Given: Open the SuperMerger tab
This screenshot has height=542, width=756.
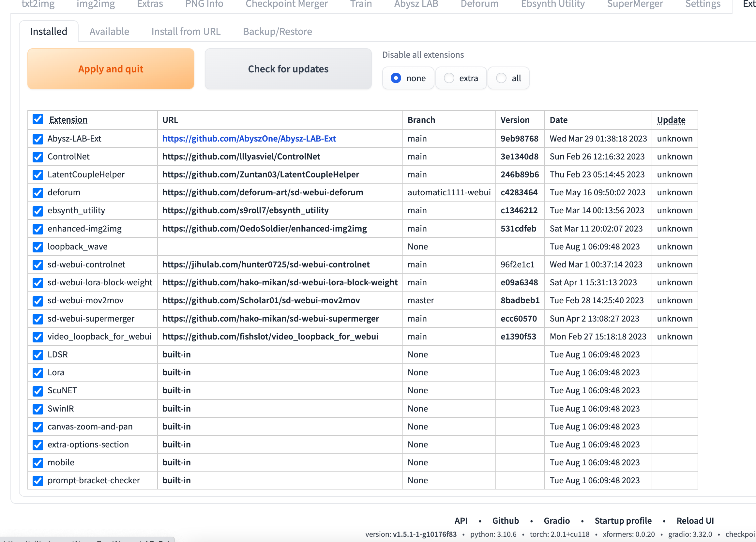Looking at the screenshot, I should click(x=634, y=4).
